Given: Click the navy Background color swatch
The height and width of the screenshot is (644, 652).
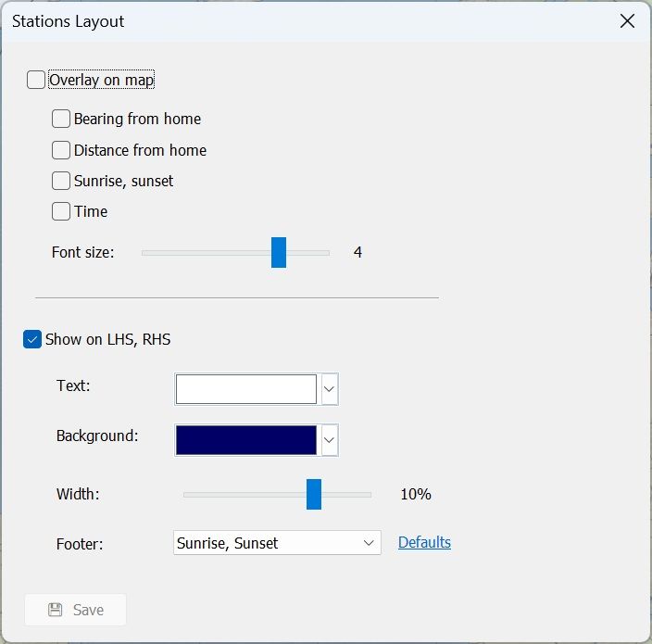Looking at the screenshot, I should (246, 440).
